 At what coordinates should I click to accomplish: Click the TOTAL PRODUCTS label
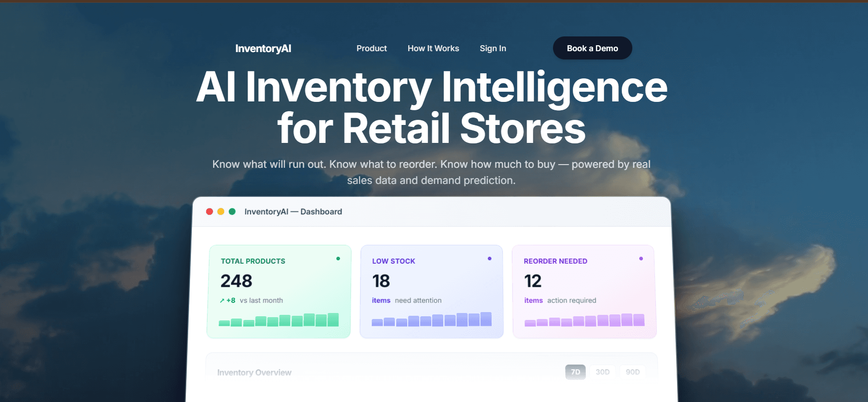coord(253,261)
